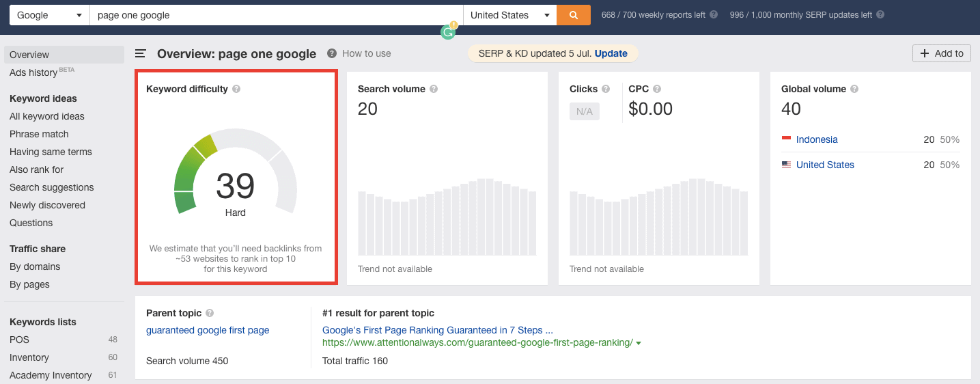The height and width of the screenshot is (384, 980).
Task: Click the Add to button
Action: pyautogui.click(x=941, y=53)
